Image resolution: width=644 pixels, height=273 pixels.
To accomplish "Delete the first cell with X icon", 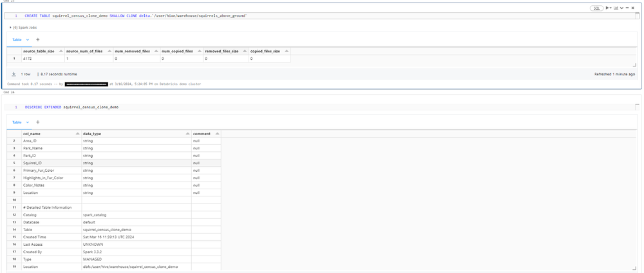I will click(632, 8).
